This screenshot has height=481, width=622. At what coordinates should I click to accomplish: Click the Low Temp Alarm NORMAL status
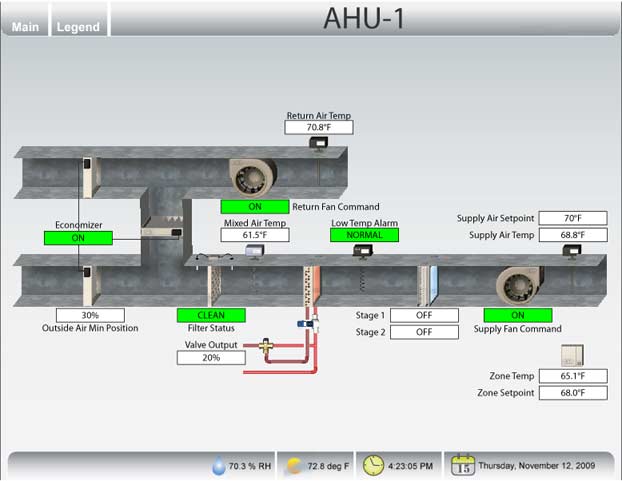(364, 235)
